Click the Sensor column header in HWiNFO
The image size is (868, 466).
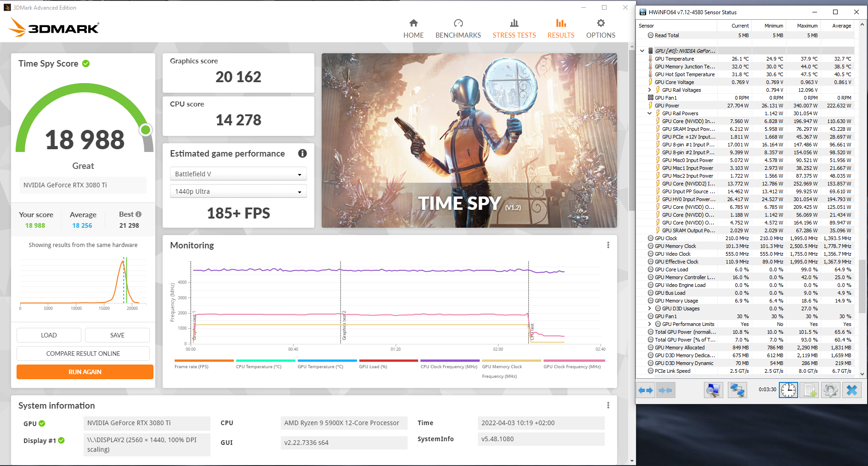tap(646, 26)
